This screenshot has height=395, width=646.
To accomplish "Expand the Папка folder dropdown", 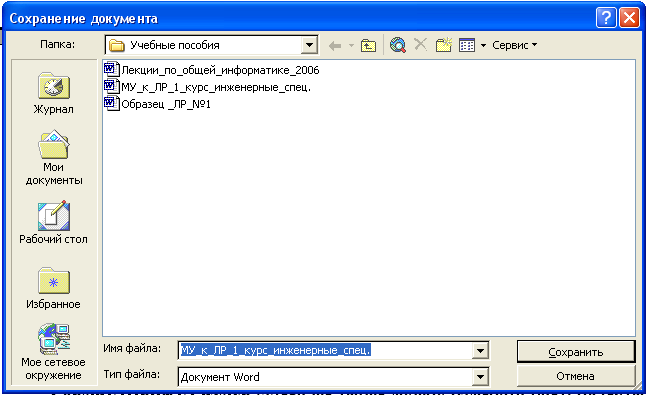I will [x=309, y=45].
